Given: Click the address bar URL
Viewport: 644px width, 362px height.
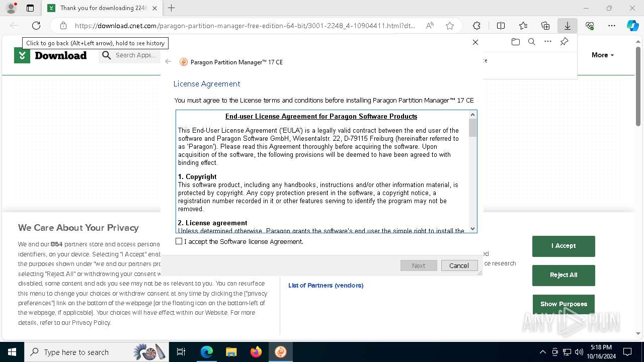Looking at the screenshot, I should [245, 26].
